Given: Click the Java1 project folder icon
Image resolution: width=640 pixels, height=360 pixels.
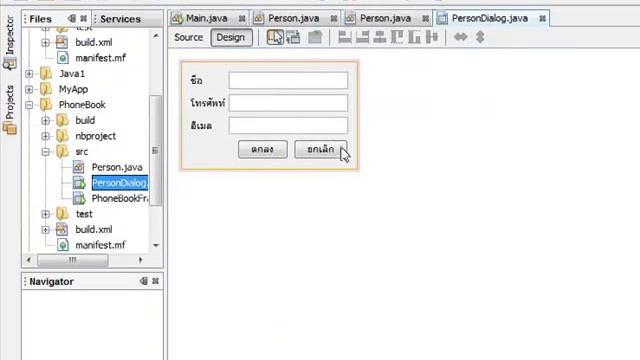Looking at the screenshot, I should click(46, 73).
